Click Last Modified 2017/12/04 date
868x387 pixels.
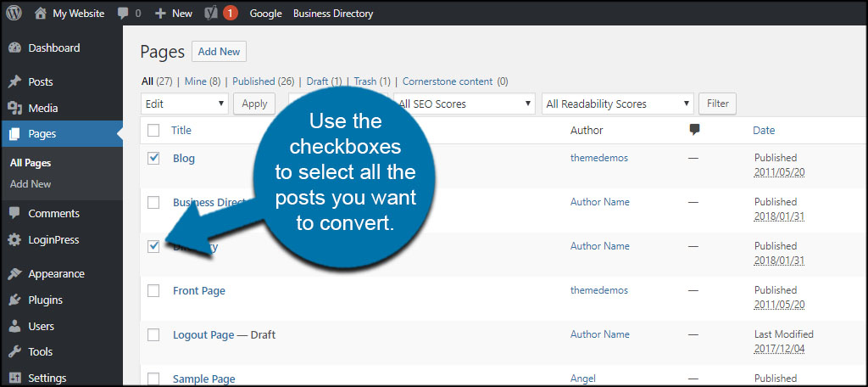[780, 349]
